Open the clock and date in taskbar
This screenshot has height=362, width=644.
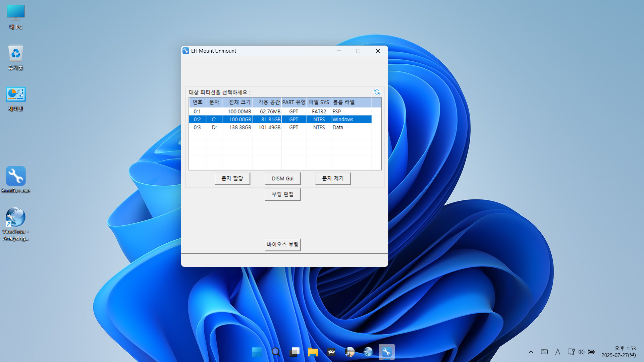coord(619,352)
